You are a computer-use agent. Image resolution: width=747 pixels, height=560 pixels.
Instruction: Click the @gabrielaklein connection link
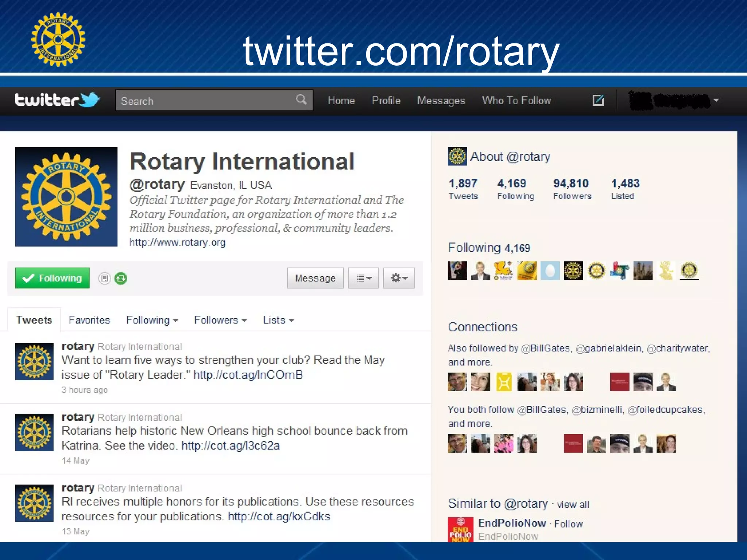608,348
